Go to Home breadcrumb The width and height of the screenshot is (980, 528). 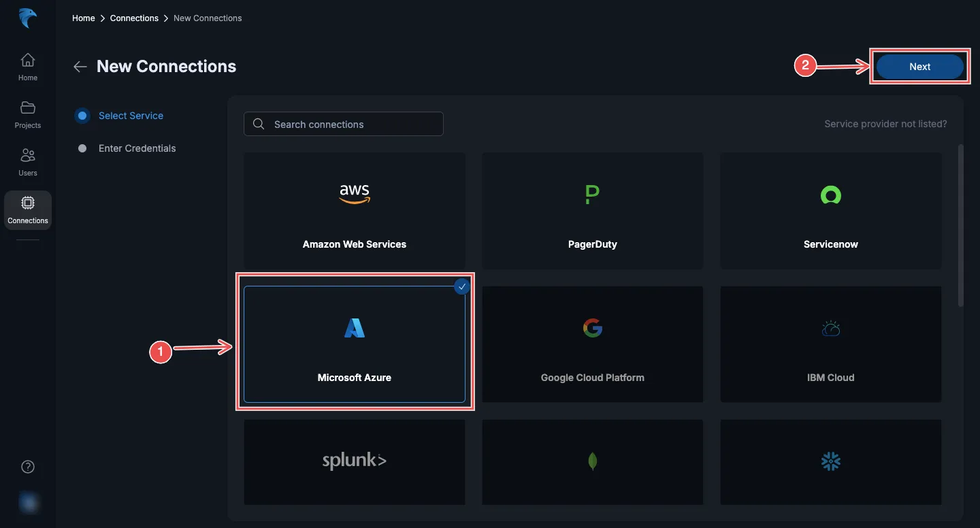tap(84, 18)
